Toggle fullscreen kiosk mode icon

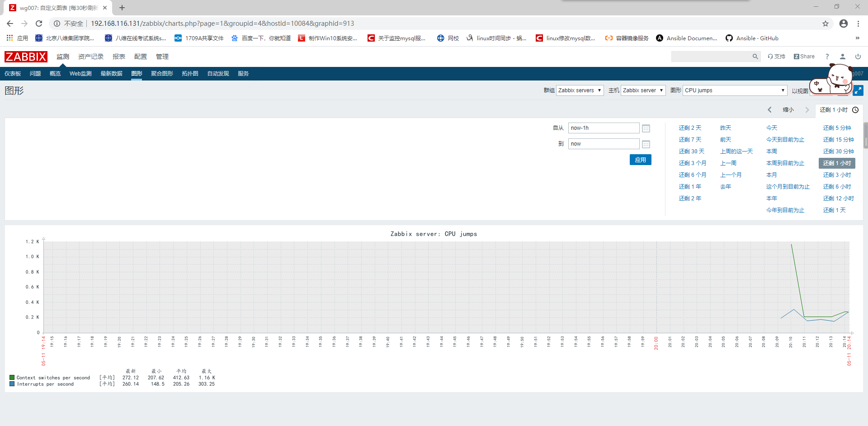click(x=858, y=90)
